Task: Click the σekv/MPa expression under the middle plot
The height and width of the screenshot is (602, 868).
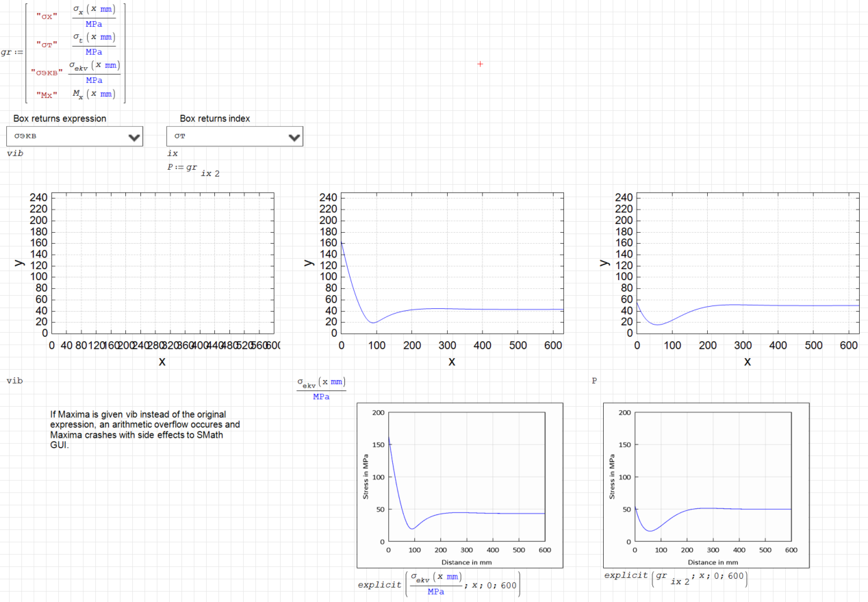Action: (321, 388)
